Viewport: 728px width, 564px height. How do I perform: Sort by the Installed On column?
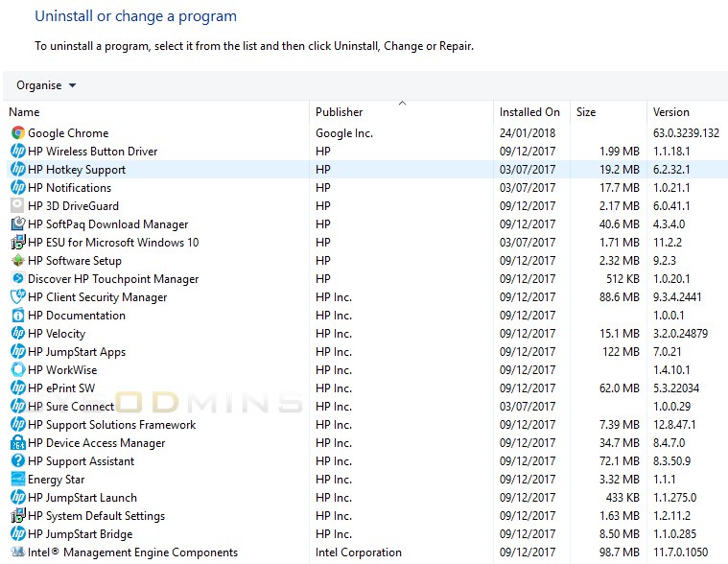click(x=529, y=112)
